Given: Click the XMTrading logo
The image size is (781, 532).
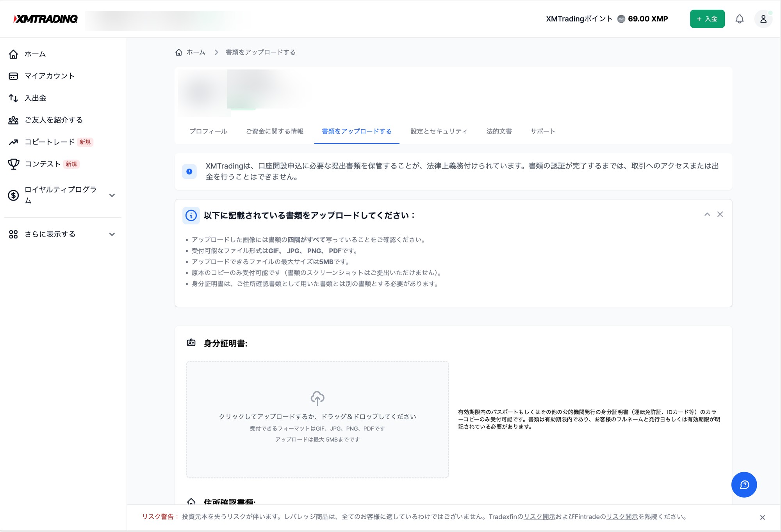Looking at the screenshot, I should [45, 19].
